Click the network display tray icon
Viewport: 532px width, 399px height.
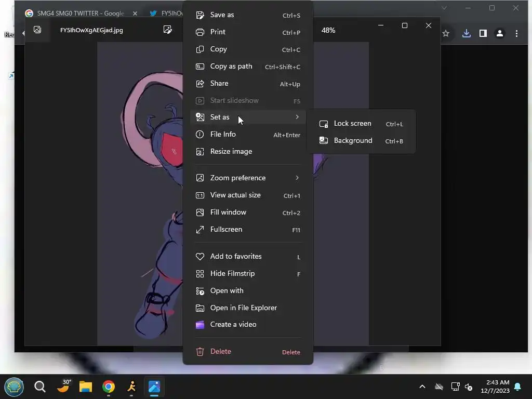tap(455, 387)
